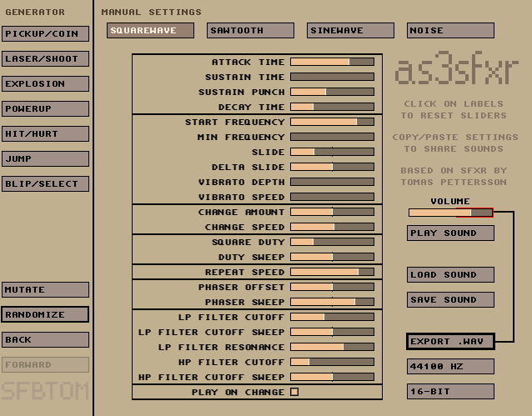Screen dimensions: 532x416
Task: Click the Repeat Speed label to reset
Action: click(x=245, y=272)
